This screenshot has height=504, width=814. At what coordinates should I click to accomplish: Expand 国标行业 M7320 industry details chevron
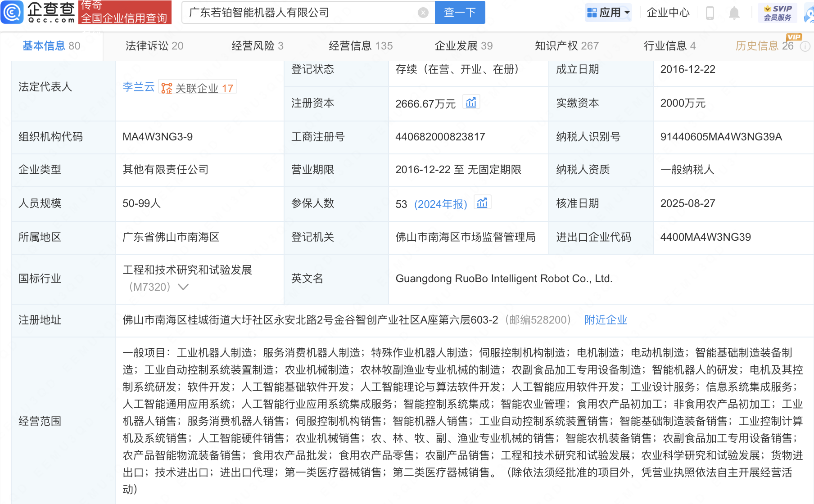183,287
